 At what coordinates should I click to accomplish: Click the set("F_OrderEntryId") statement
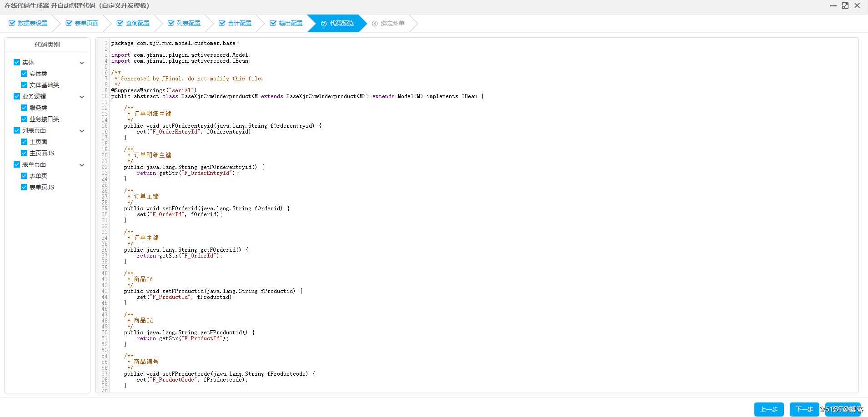[x=196, y=132]
